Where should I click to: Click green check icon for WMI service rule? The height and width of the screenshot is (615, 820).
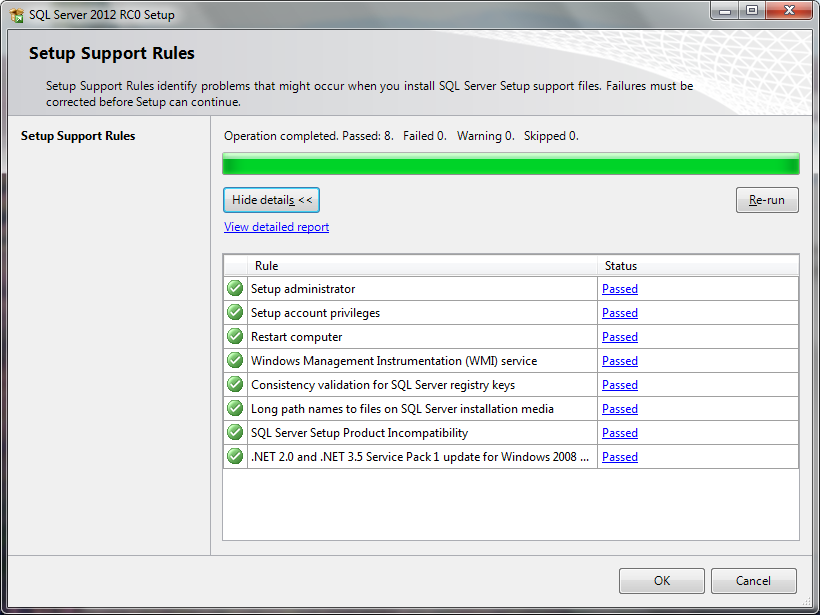(x=235, y=360)
